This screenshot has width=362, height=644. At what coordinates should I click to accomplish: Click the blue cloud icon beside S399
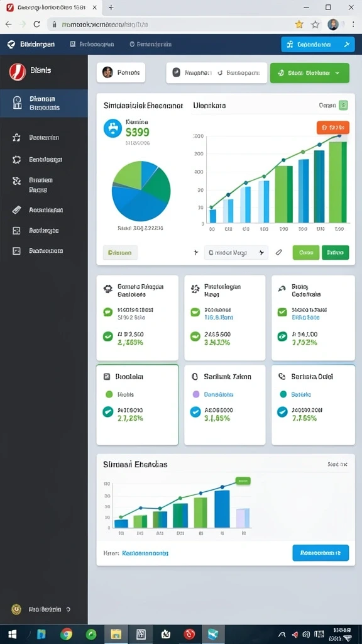click(x=113, y=128)
